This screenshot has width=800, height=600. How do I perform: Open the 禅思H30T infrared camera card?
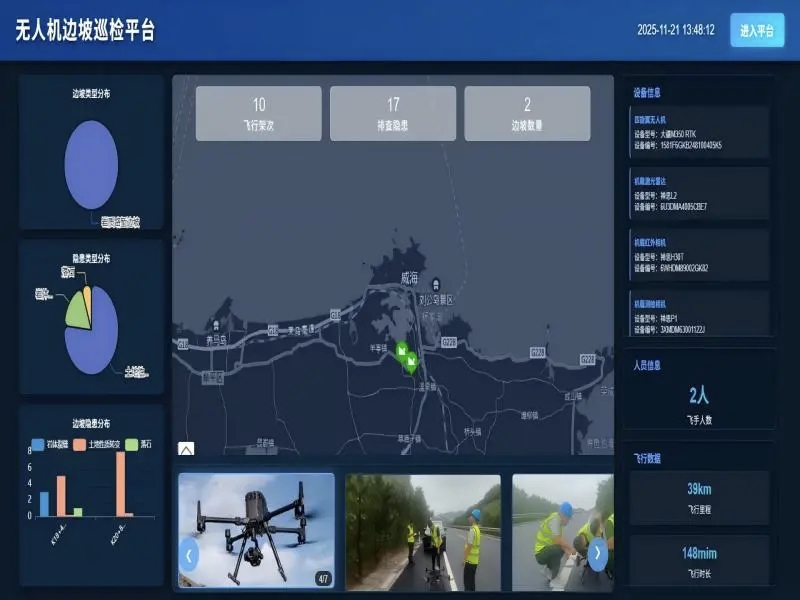point(698,255)
